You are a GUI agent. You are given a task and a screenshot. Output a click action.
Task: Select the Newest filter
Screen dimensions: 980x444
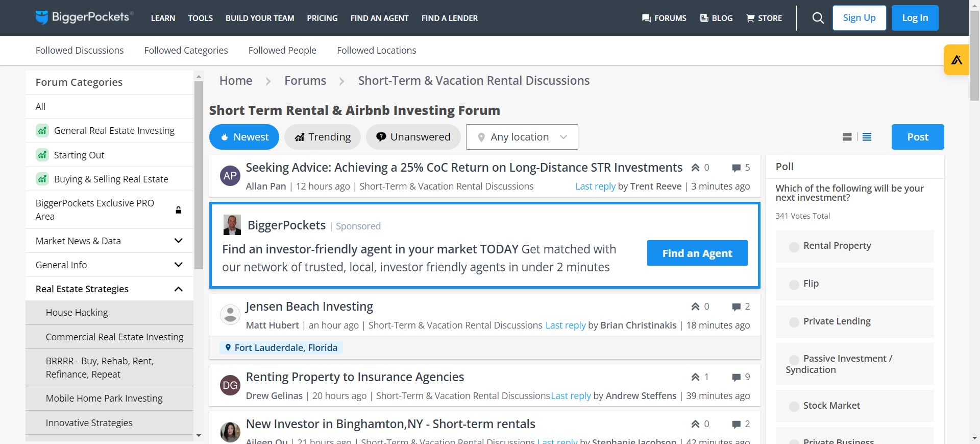(x=244, y=137)
